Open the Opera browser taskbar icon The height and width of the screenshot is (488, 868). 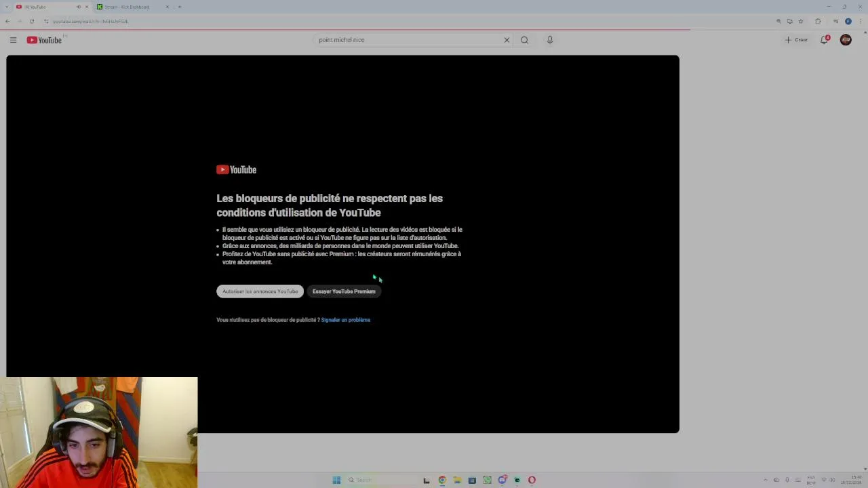[532, 480]
